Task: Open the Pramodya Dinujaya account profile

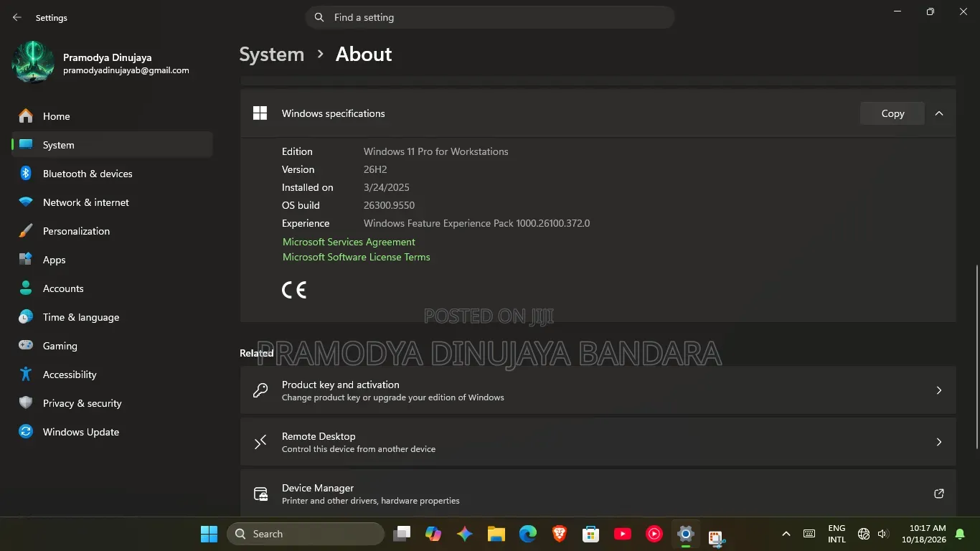Action: pyautogui.click(x=102, y=63)
